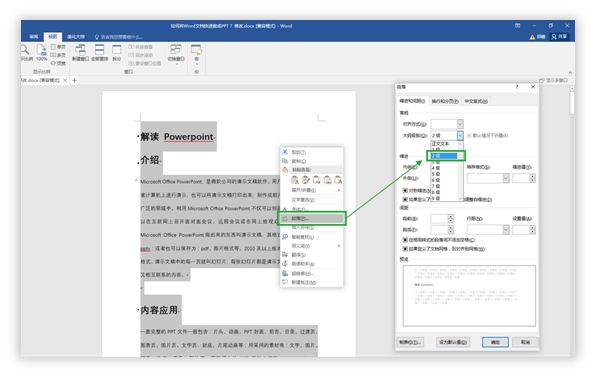Click Translate (翻译) in context menu

tap(312, 255)
